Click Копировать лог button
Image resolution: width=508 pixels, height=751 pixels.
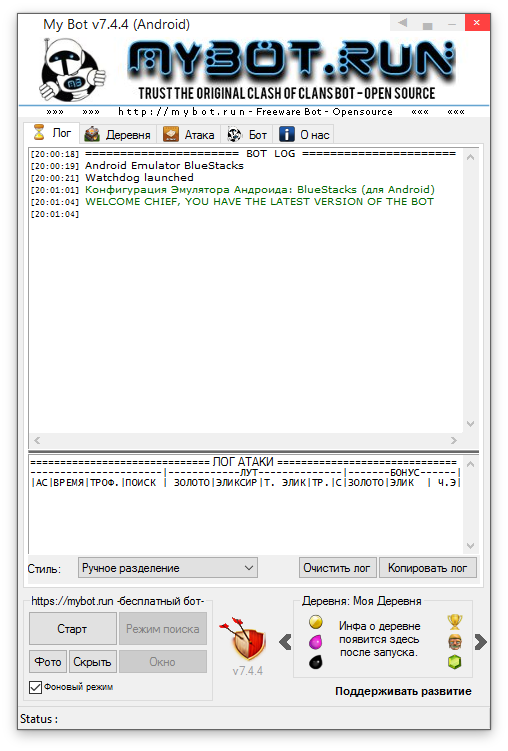point(428,568)
